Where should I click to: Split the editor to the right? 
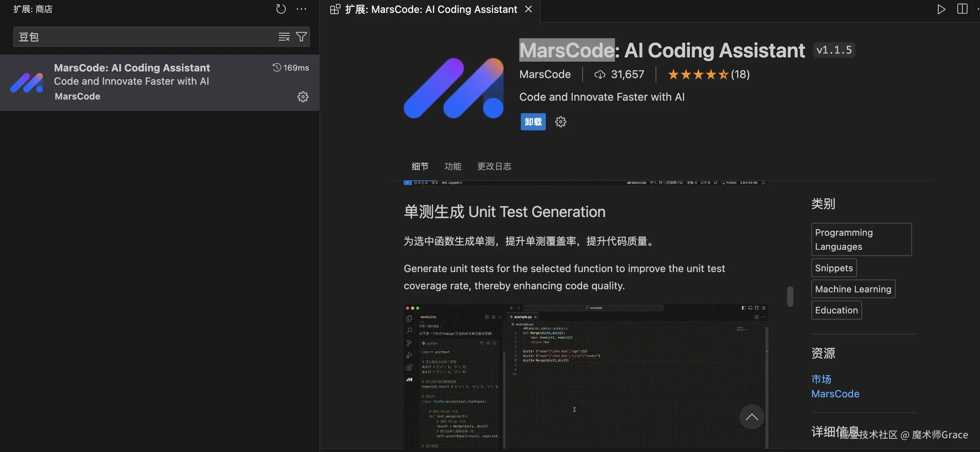pyautogui.click(x=962, y=9)
